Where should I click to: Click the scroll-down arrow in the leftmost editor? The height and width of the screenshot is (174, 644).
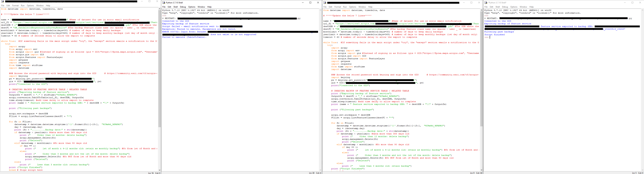[x=160, y=170]
